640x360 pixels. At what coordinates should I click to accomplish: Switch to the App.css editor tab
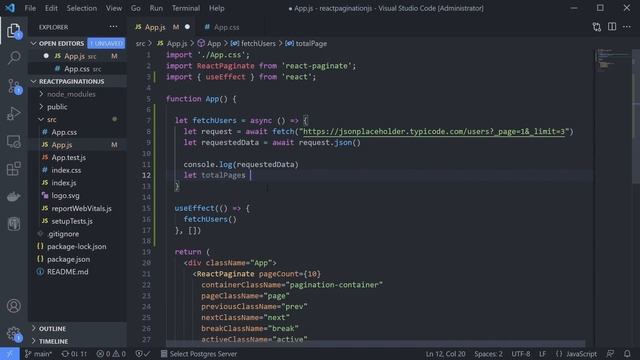[226, 27]
